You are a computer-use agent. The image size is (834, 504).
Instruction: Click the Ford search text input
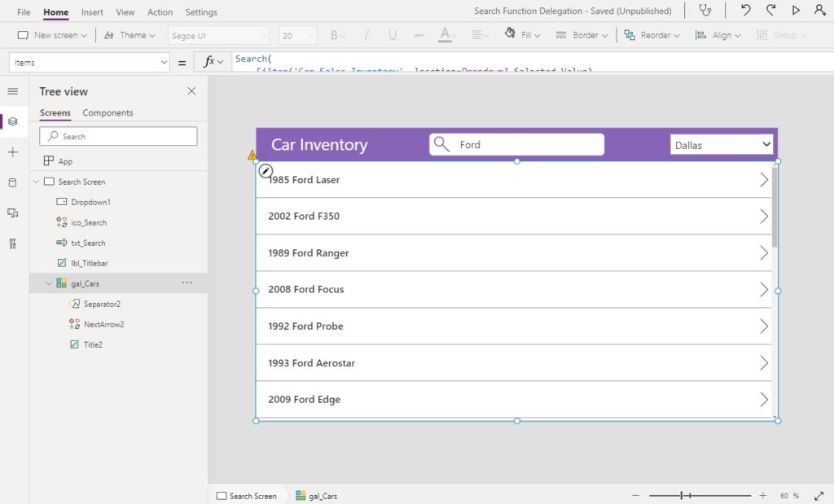tap(516, 144)
